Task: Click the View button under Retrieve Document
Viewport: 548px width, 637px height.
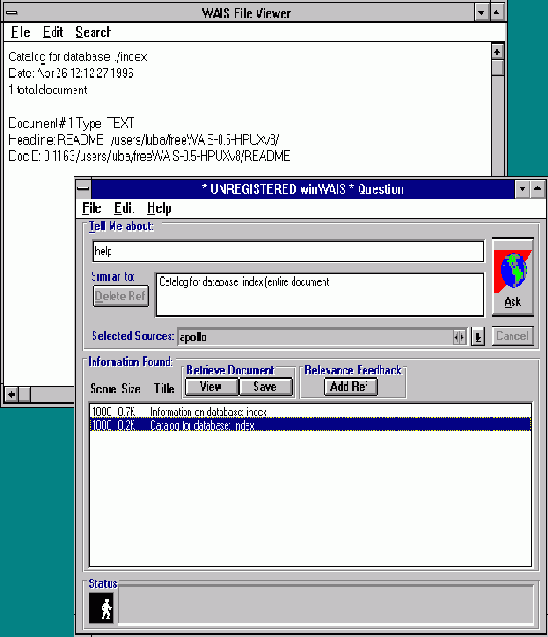Action: coord(211,386)
